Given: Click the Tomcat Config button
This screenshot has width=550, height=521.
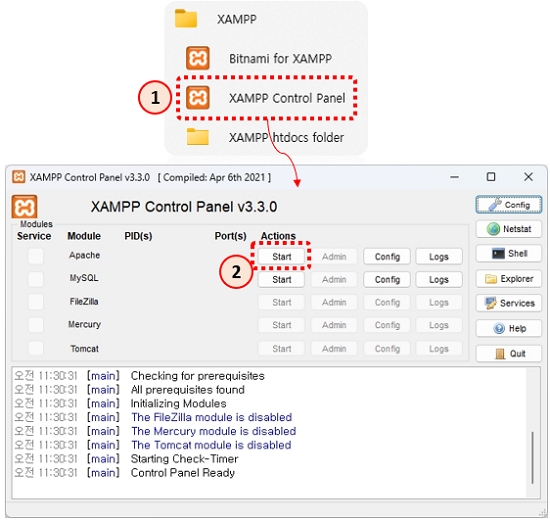Looking at the screenshot, I should pyautogui.click(x=387, y=349).
